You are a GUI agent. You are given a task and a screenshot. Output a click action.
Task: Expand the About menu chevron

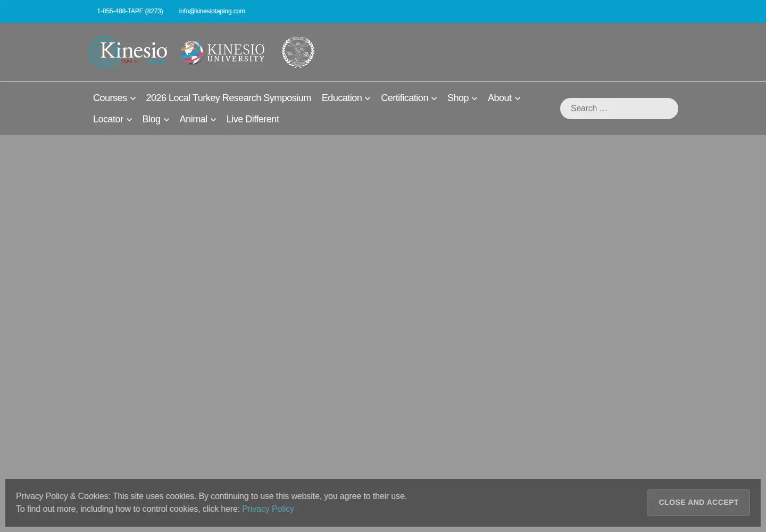tap(518, 98)
